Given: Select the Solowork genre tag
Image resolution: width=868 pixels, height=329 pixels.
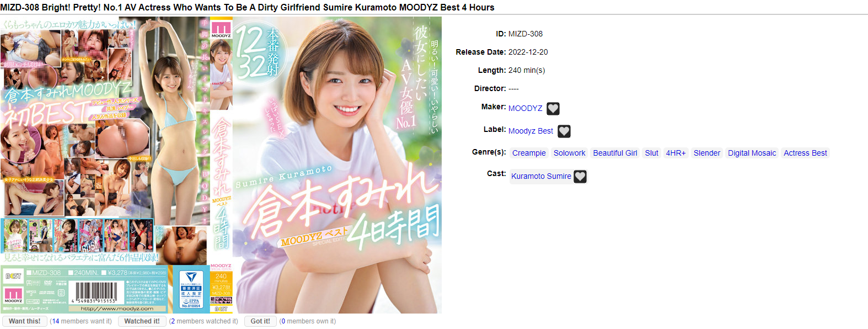Looking at the screenshot, I should (569, 153).
